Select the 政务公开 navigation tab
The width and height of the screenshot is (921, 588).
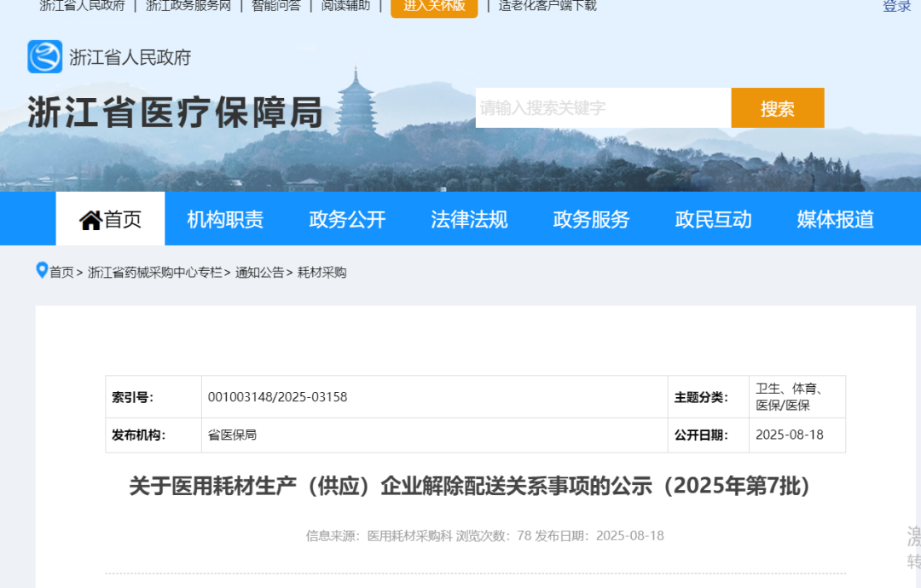[347, 220]
